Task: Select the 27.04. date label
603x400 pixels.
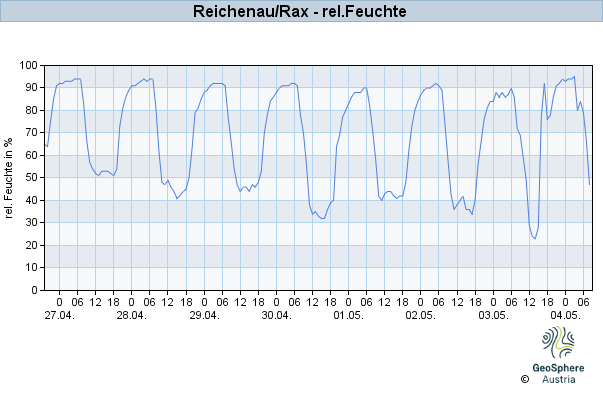Action: click(60, 315)
